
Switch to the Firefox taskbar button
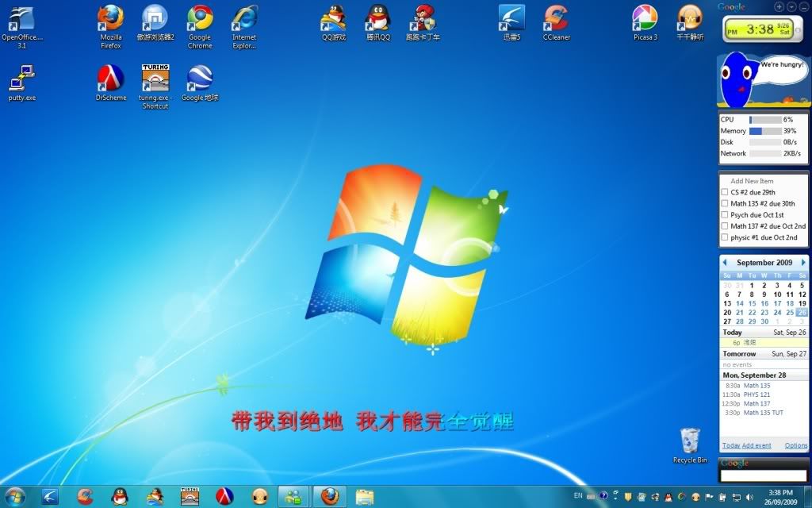coord(329,497)
